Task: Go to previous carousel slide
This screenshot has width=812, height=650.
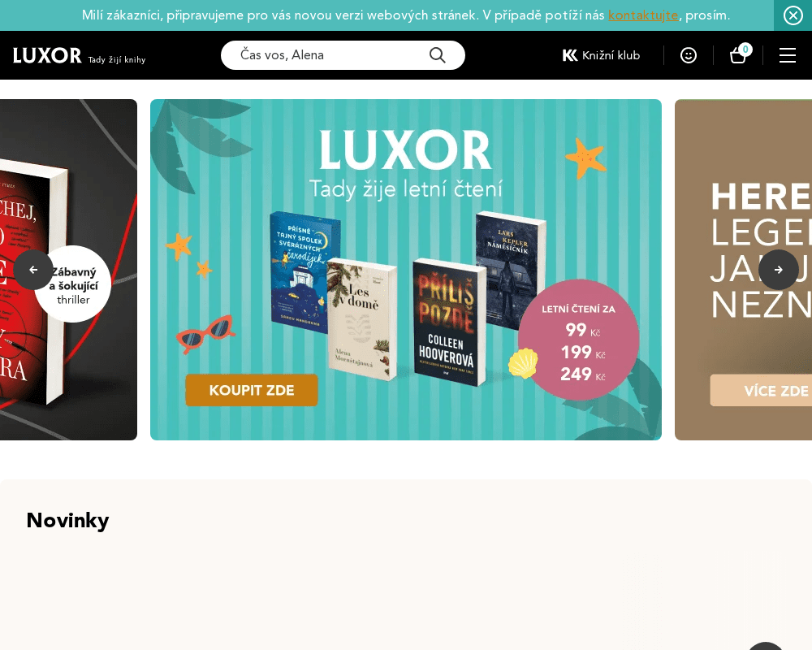Action: point(33,270)
